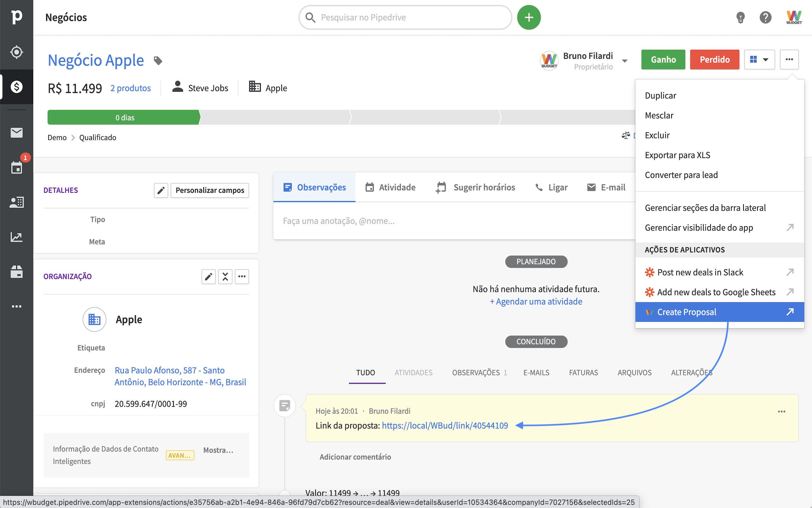812x508 pixels.
Task: Open Products box icon in sidebar
Action: coord(16,271)
